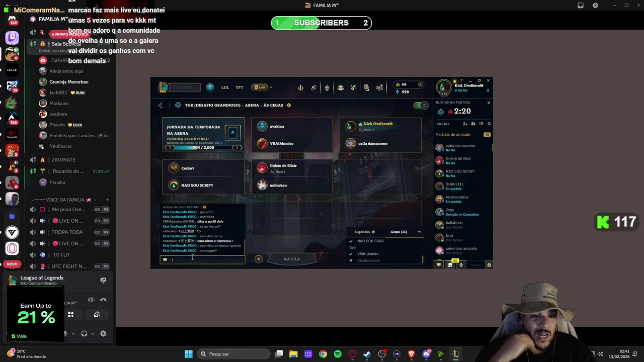Image resolution: width=644 pixels, height=362 pixels.
Task: Open the shield emblem icon in top bar
Action: (x=366, y=87)
